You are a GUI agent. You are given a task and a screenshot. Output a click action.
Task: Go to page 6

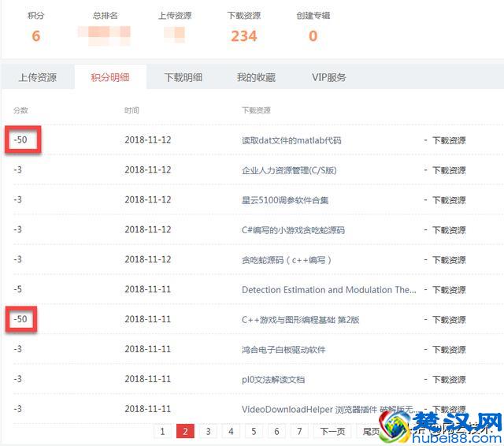pyautogui.click(x=276, y=431)
